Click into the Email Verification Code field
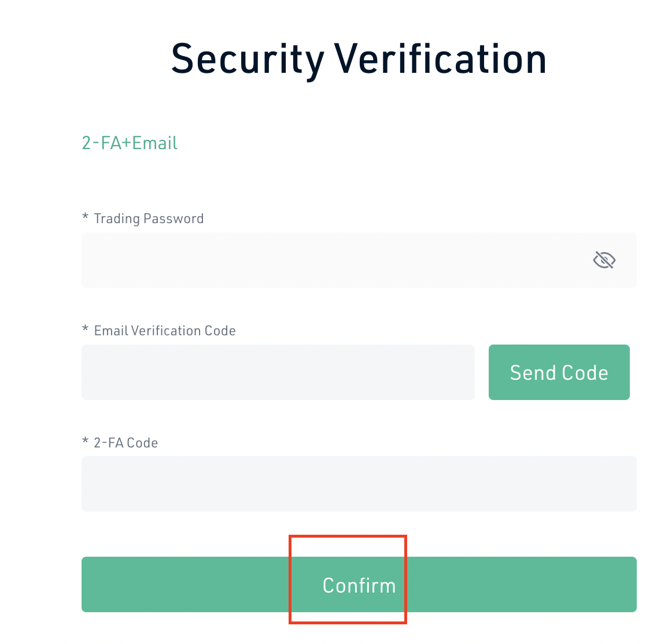668x644 pixels. click(x=278, y=372)
